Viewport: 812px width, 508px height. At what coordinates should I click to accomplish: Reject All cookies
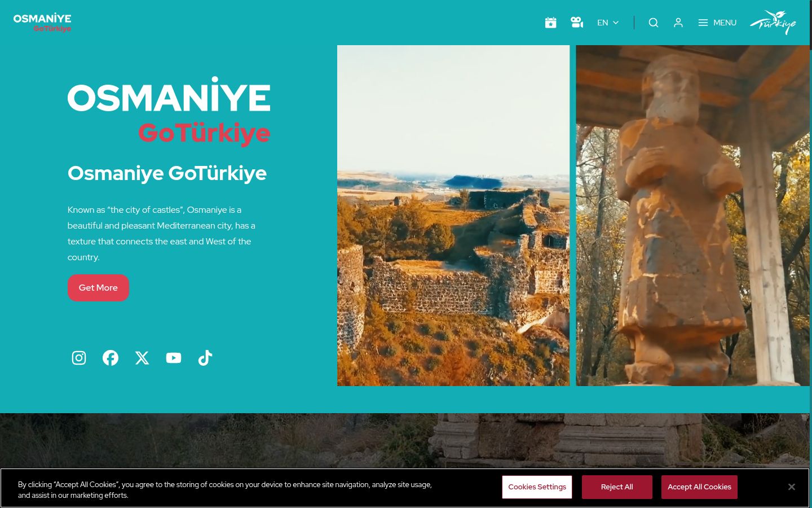617,487
